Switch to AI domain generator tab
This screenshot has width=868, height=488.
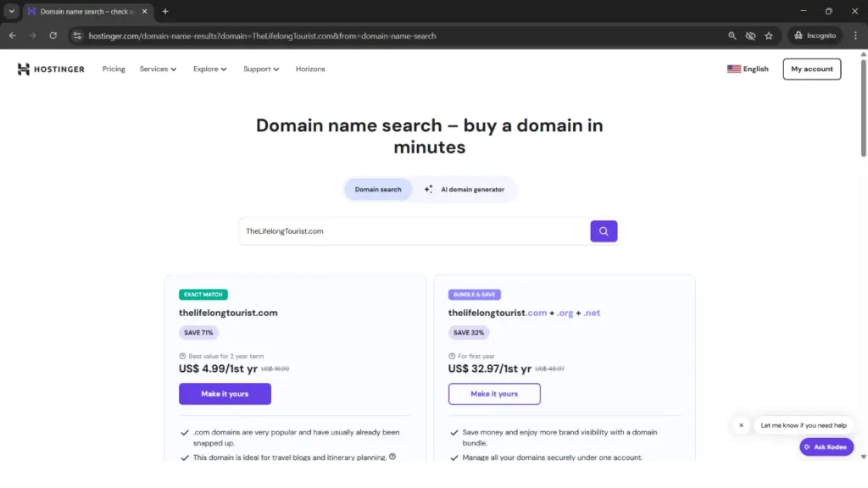click(x=465, y=190)
